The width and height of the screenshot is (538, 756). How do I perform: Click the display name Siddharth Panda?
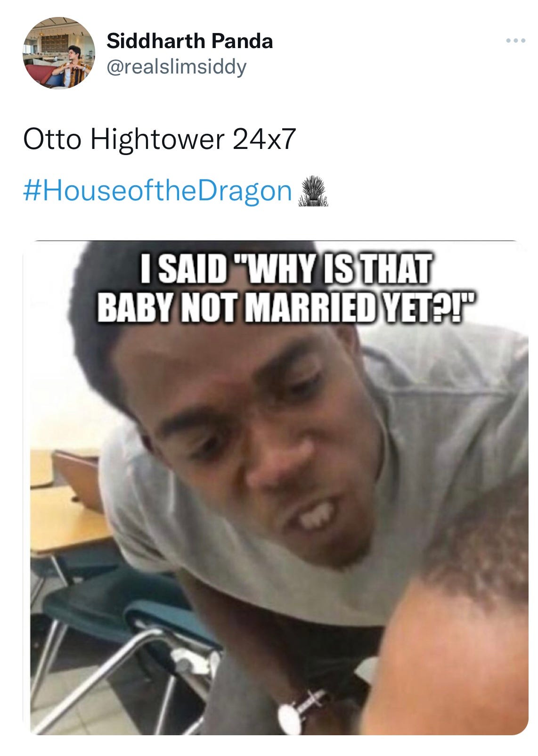click(x=189, y=41)
